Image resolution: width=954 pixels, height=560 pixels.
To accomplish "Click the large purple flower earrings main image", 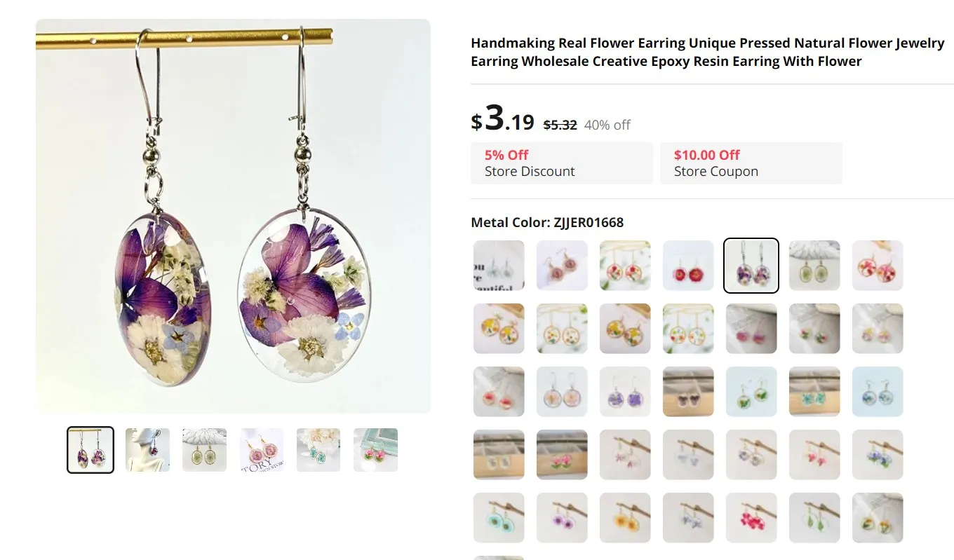I will tap(233, 216).
